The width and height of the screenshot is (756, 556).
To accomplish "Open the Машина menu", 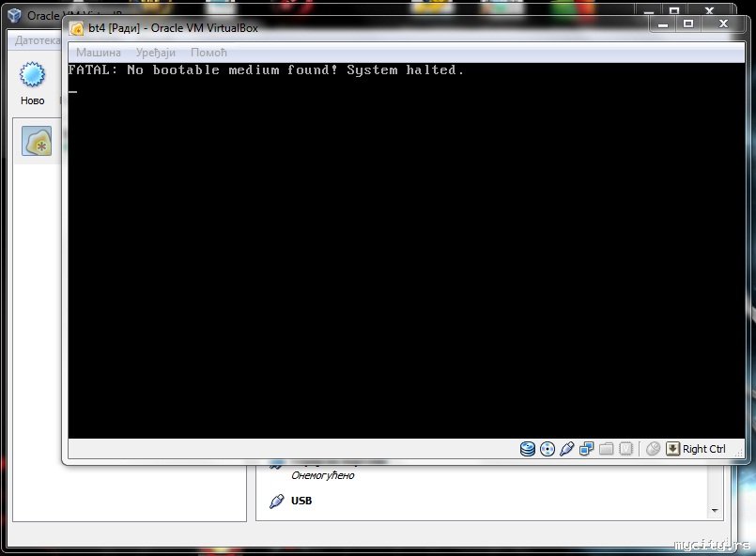I will coord(99,52).
